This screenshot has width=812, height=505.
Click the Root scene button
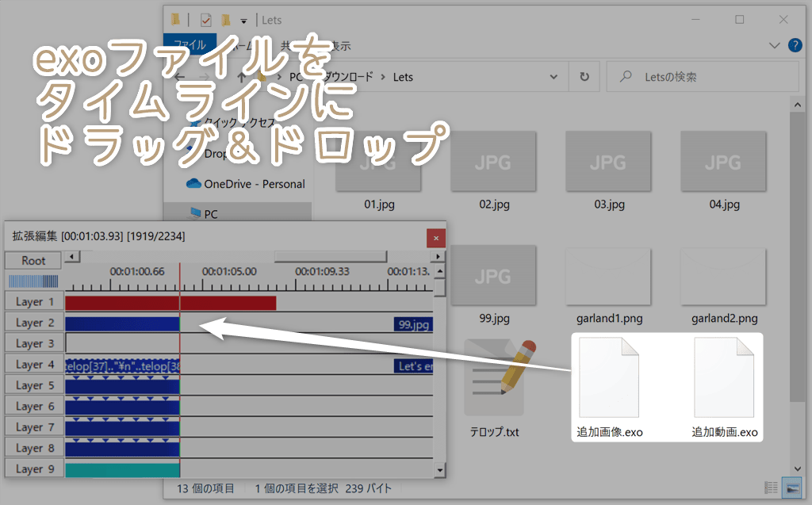(x=33, y=261)
